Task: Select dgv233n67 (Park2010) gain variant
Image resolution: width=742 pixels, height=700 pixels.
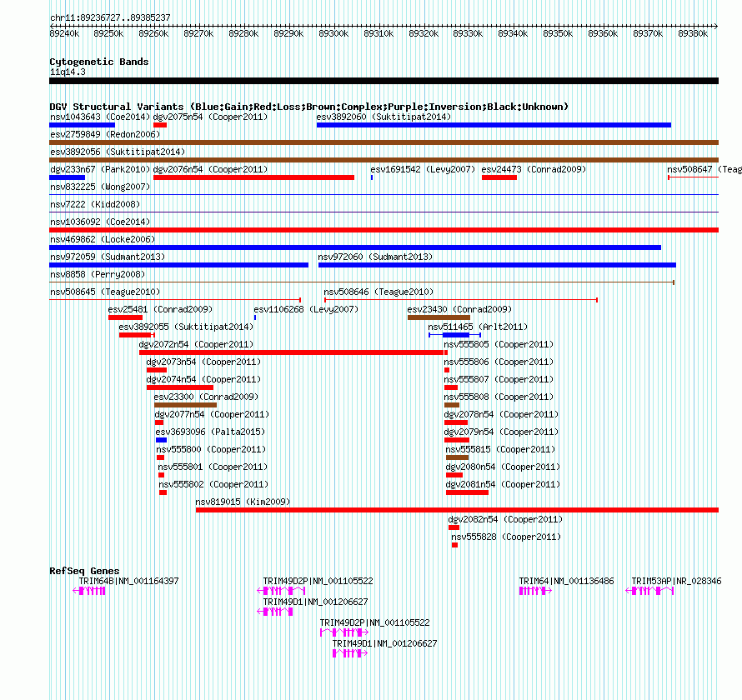Action: coord(68,177)
